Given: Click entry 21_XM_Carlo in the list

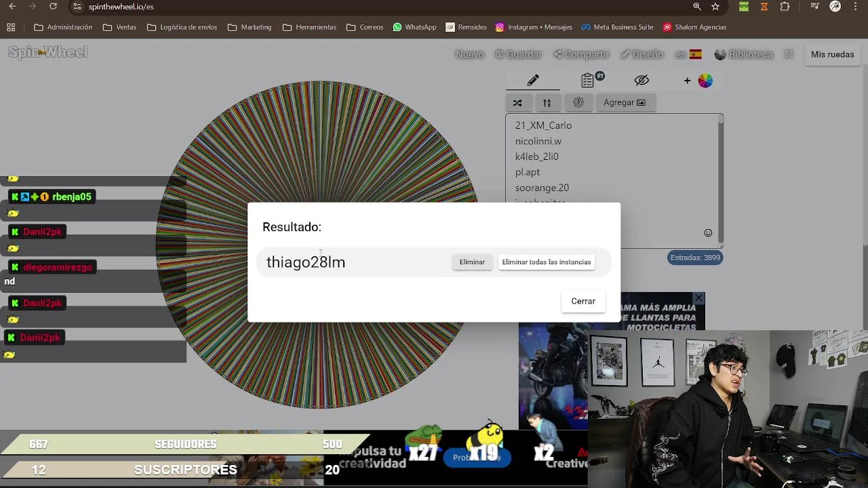Looking at the screenshot, I should [543, 125].
